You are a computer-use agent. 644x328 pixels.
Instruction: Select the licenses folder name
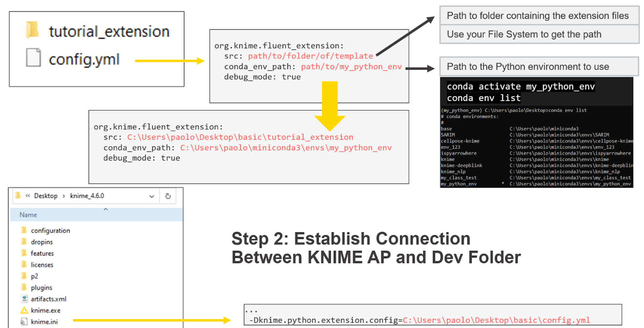point(42,265)
